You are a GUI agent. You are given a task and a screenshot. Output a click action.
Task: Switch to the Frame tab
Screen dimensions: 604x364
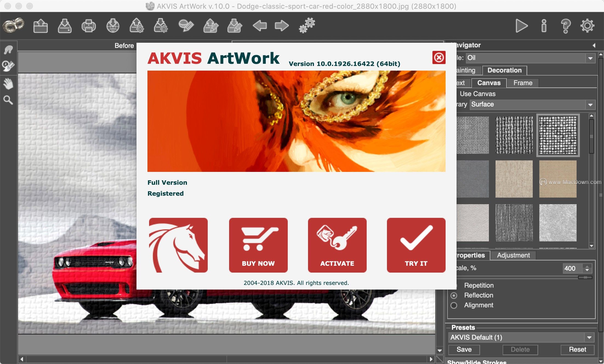coord(523,83)
